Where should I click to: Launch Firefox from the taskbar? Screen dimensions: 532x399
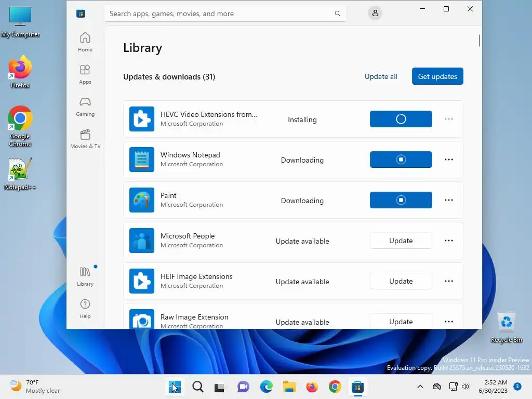pyautogui.click(x=312, y=387)
